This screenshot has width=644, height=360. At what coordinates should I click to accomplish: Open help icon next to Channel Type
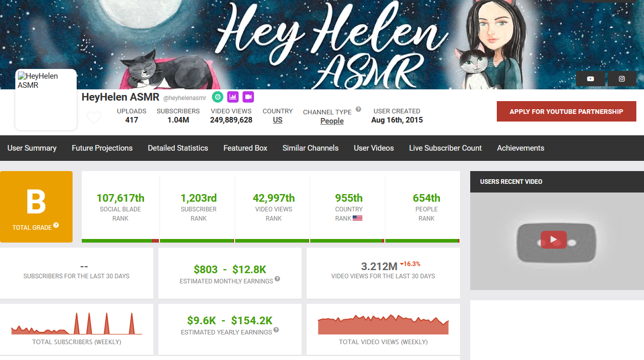[358, 109]
